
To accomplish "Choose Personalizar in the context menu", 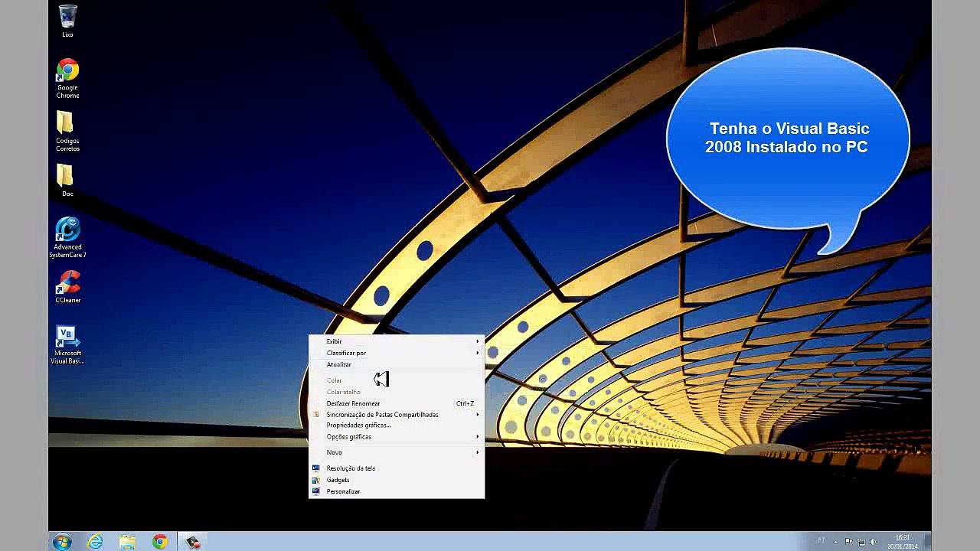I will point(397,491).
